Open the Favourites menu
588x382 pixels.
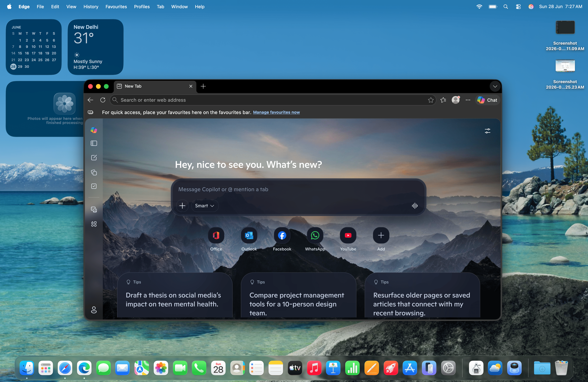pos(116,7)
